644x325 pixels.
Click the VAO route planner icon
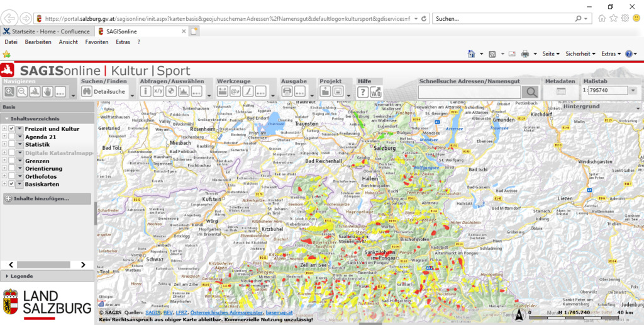(x=376, y=92)
